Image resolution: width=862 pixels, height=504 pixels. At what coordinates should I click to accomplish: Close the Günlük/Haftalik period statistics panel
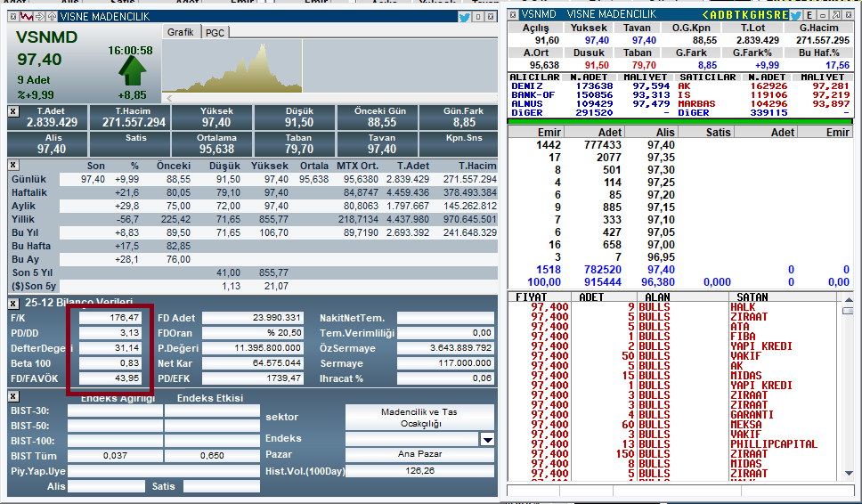coord(13,165)
